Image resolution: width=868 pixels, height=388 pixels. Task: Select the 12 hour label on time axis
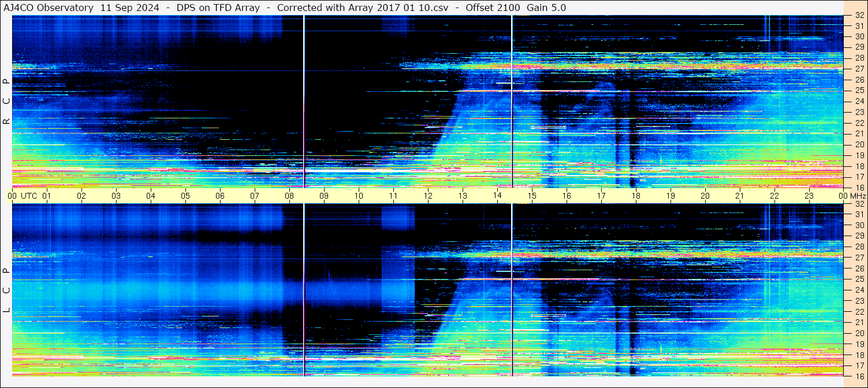click(428, 196)
